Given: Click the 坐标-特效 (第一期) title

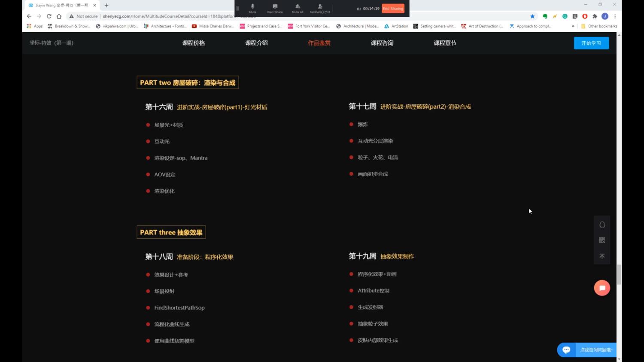Looking at the screenshot, I should [x=52, y=43].
